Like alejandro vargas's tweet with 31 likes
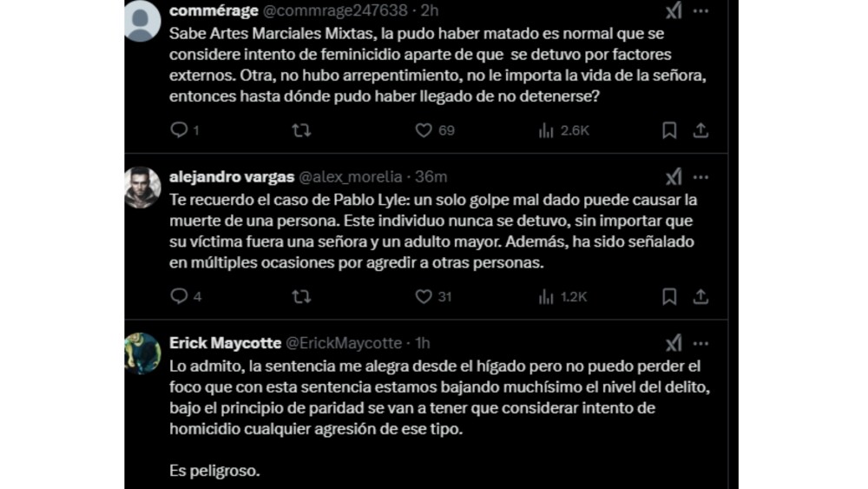Image resolution: width=868 pixels, height=489 pixels. (424, 297)
